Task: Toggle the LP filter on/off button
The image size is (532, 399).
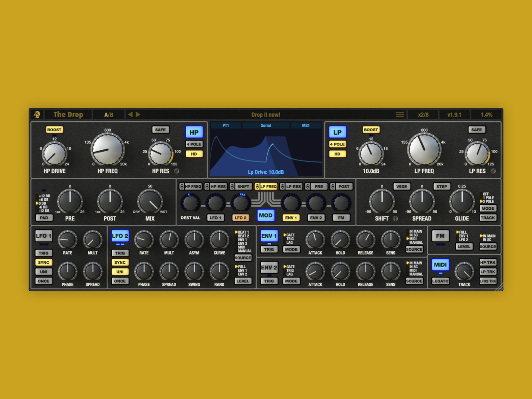Action: 337,132
